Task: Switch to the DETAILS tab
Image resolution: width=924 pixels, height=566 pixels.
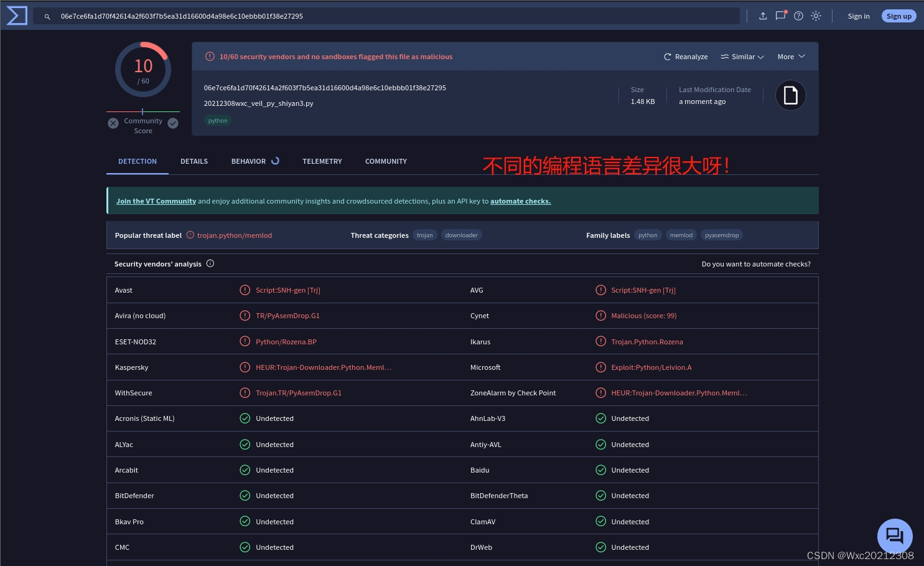Action: pos(194,161)
